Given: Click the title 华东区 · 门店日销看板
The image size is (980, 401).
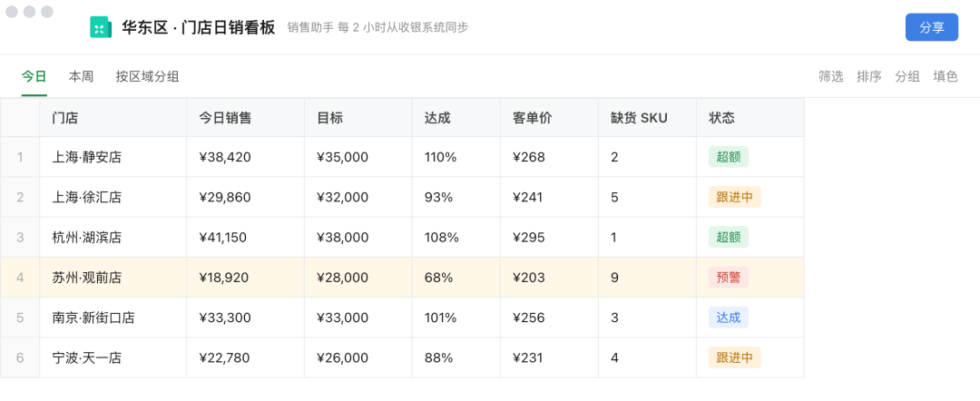Looking at the screenshot, I should 198,27.
